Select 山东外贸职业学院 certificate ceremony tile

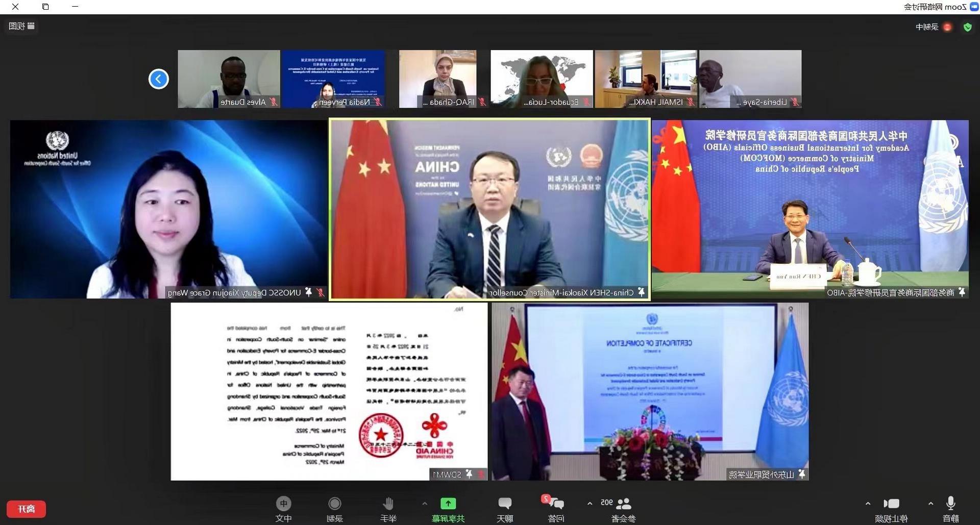(650, 391)
